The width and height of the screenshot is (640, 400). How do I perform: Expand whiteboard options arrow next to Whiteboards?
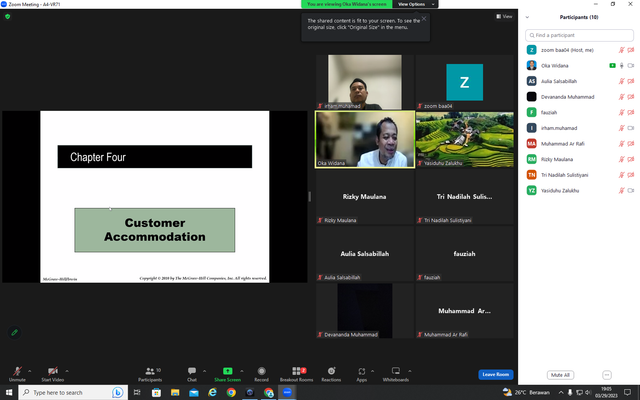point(409,371)
